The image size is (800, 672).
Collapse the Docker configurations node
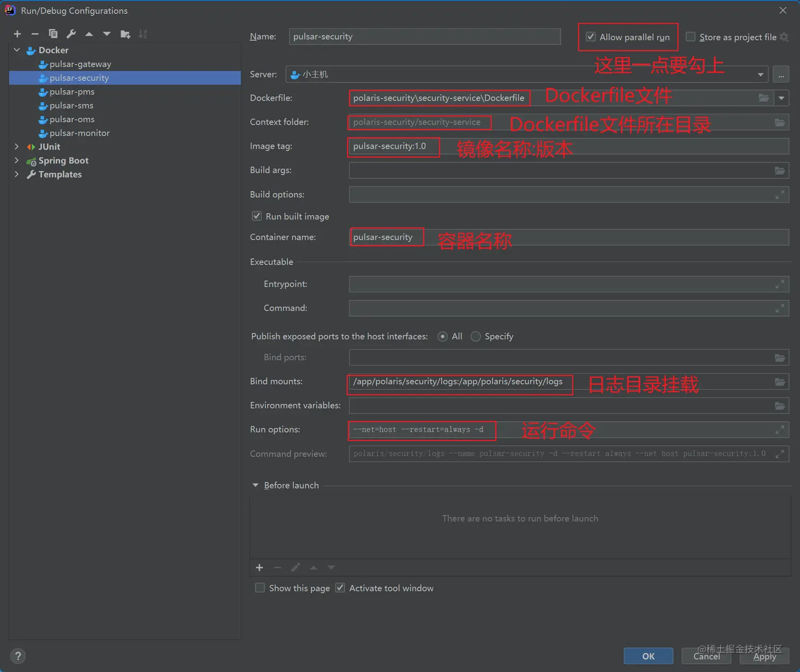pos(17,50)
